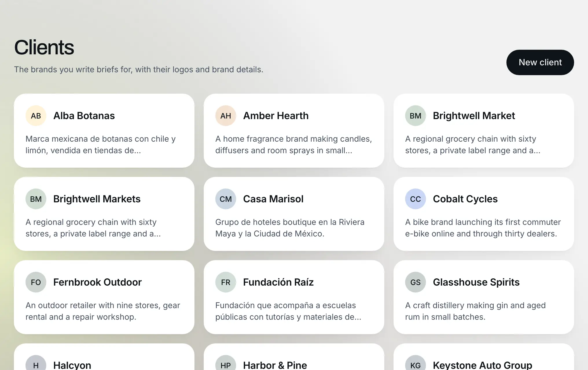Click 'A craft distillery making gin' description
The width and height of the screenshot is (588, 370).
click(475, 311)
